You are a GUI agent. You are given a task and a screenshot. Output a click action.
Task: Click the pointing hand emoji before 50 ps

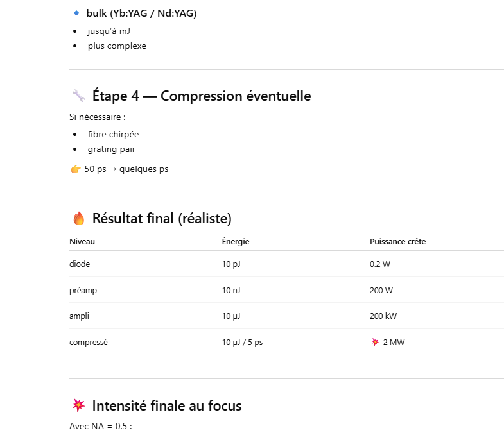(x=76, y=169)
